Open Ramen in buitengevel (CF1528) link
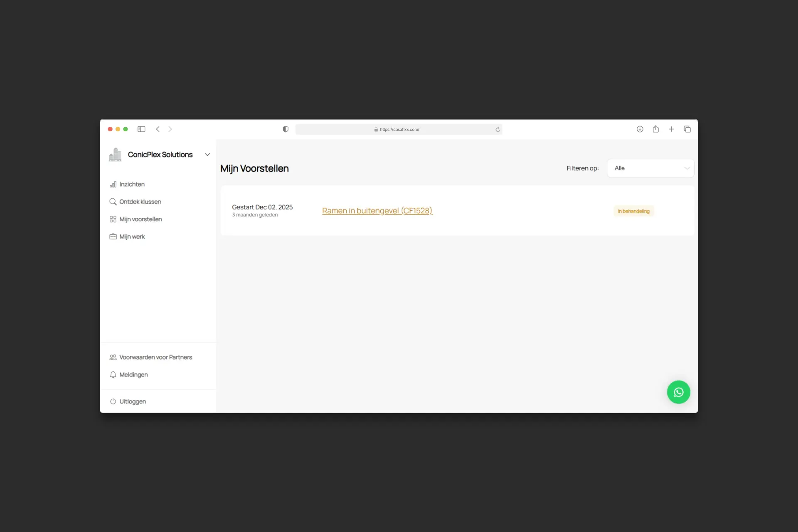The width and height of the screenshot is (798, 532). tap(377, 211)
